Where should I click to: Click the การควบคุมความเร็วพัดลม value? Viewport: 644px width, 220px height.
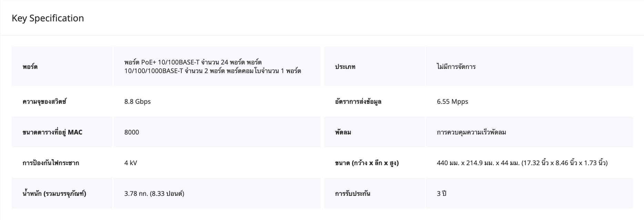[471, 132]
